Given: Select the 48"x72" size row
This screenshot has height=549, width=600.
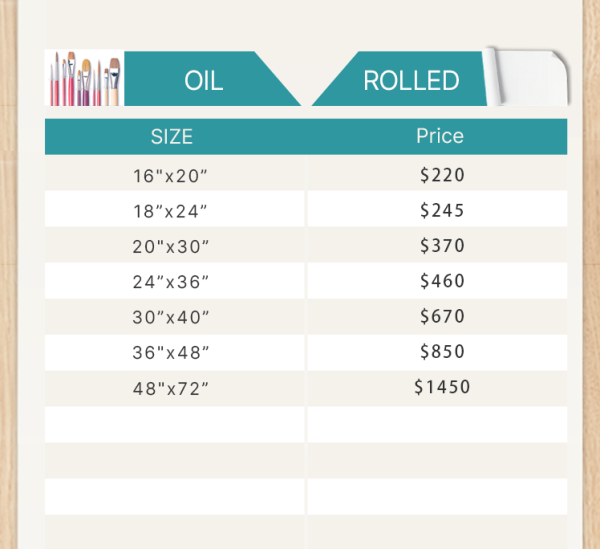Looking at the screenshot, I should point(171,388).
